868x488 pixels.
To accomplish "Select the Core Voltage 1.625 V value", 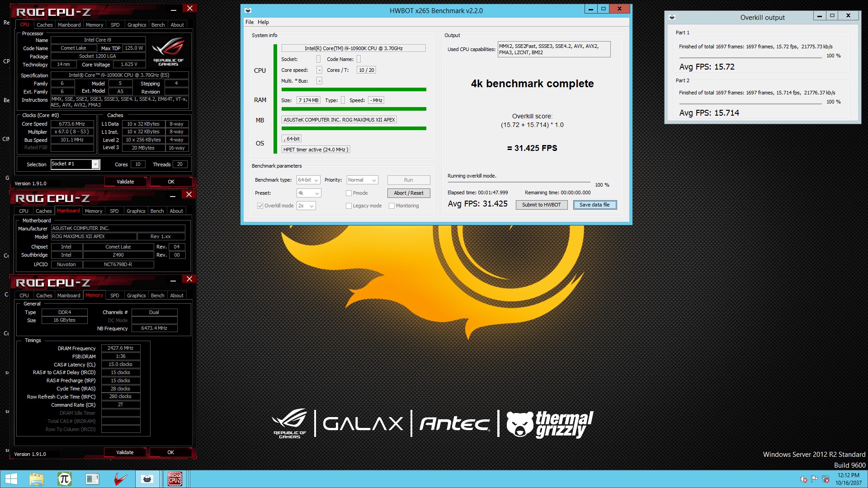I will click(129, 64).
